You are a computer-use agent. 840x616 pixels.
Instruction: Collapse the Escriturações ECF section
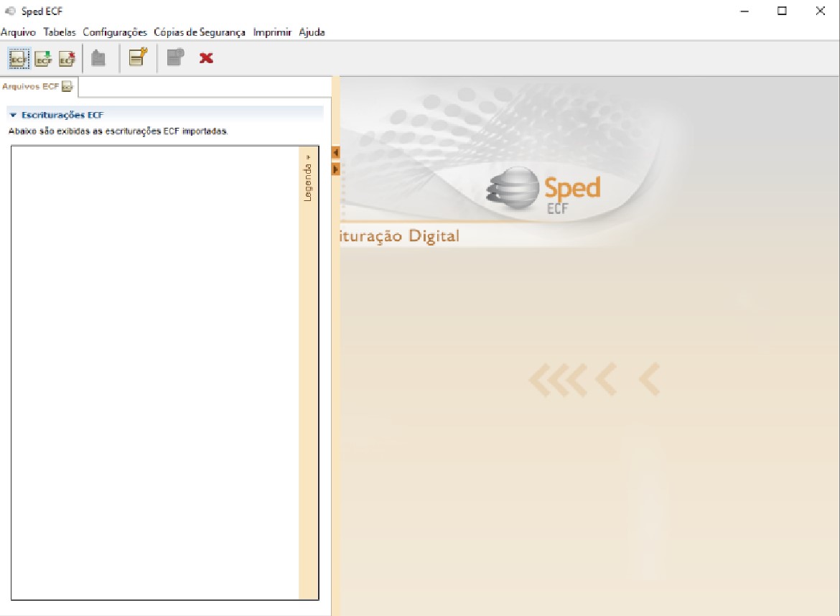13,115
